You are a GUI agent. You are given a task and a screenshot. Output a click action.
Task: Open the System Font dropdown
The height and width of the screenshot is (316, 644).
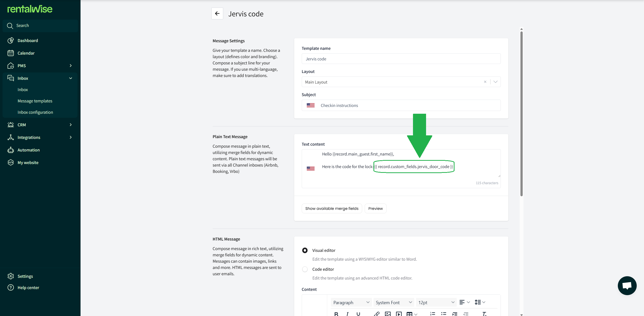[x=394, y=302]
